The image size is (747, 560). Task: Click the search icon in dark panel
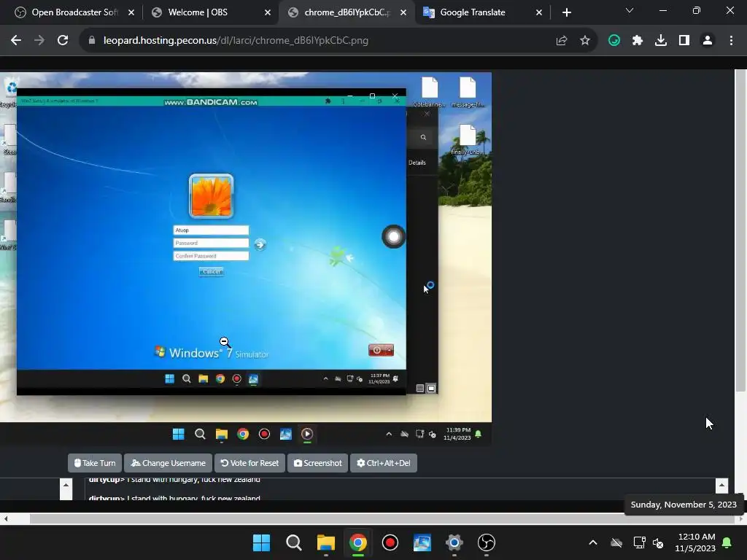point(423,137)
